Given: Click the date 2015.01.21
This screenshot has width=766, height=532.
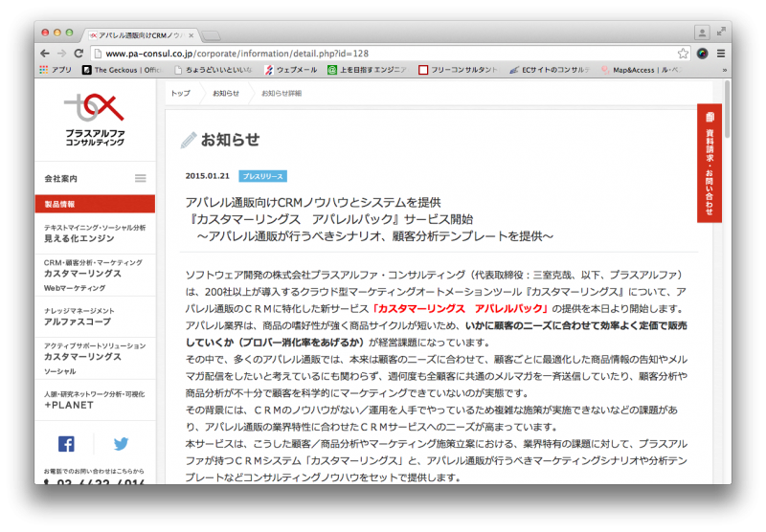Looking at the screenshot, I should point(207,176).
